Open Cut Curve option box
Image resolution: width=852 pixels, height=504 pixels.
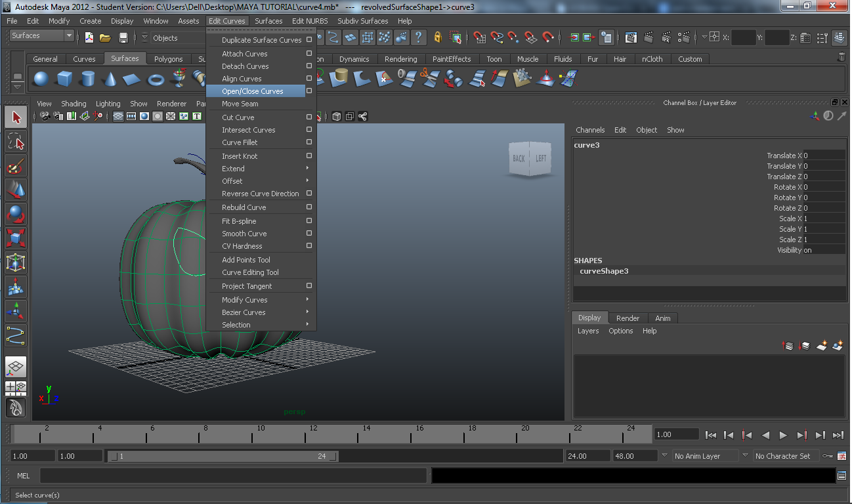click(309, 117)
